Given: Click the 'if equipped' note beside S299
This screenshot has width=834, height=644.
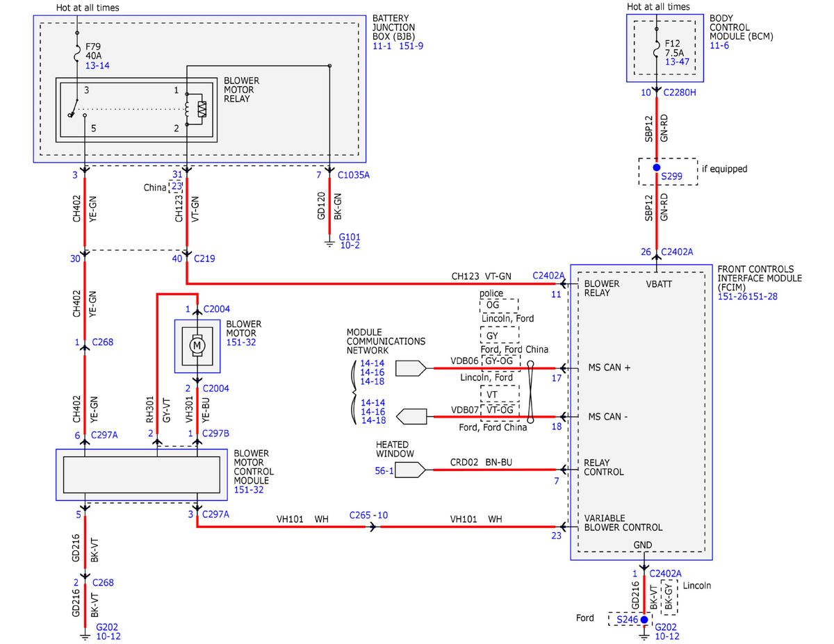Looking at the screenshot, I should click(725, 169).
